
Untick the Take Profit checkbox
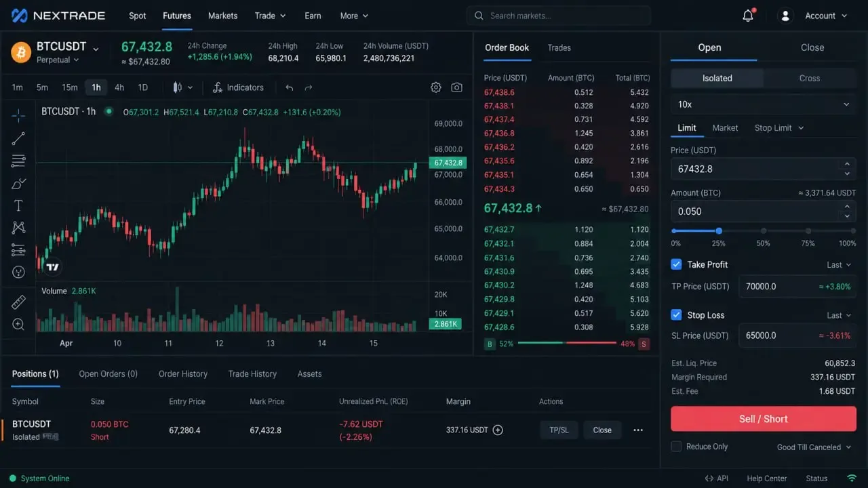coord(676,264)
